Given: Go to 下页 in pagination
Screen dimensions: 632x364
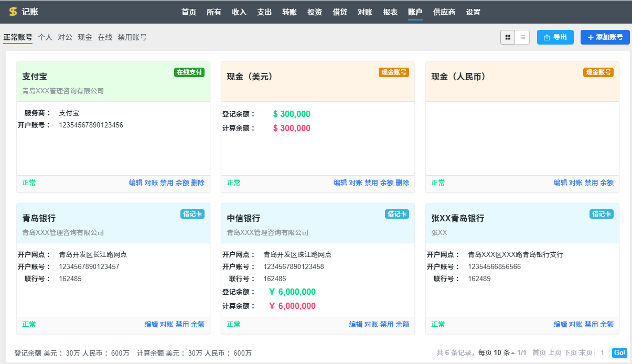Looking at the screenshot, I should tap(570, 353).
